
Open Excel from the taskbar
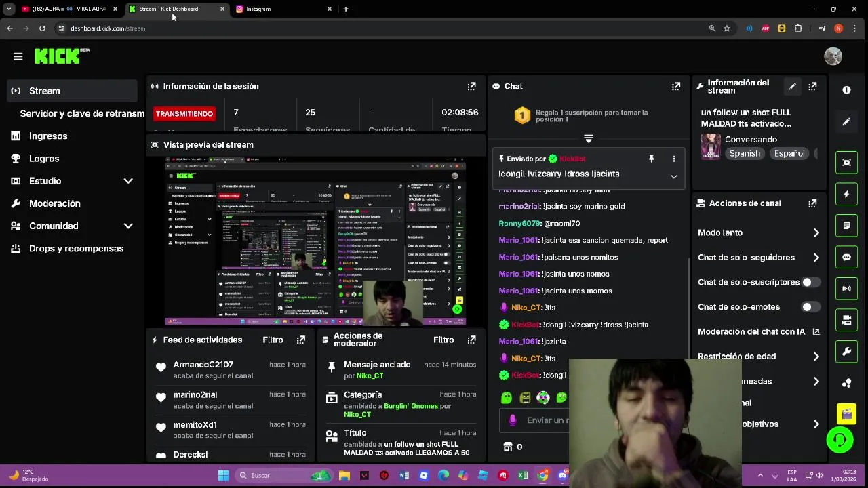pyautogui.click(x=523, y=475)
